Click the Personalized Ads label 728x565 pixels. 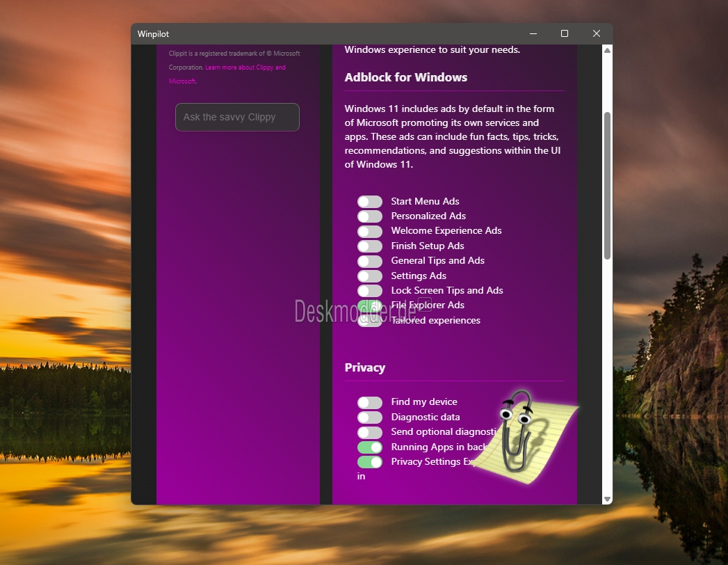pos(428,216)
